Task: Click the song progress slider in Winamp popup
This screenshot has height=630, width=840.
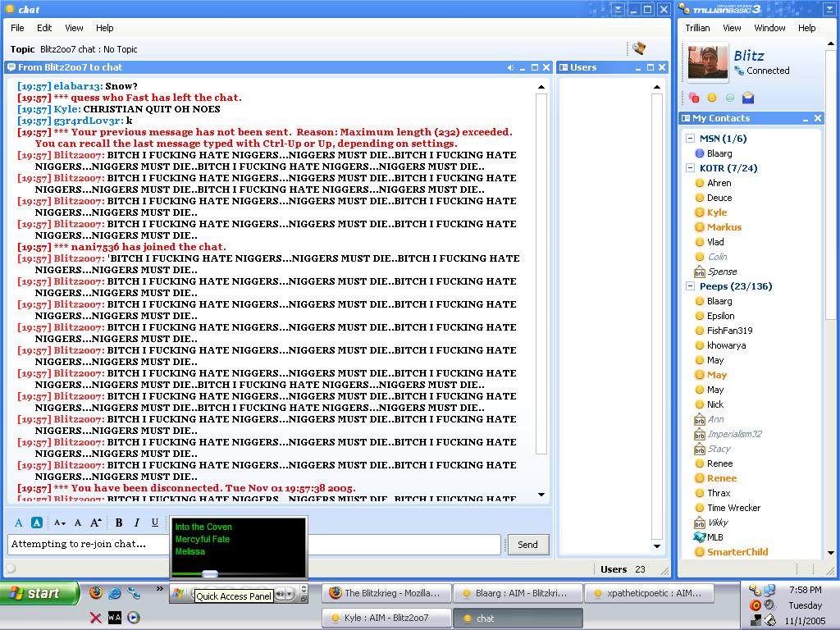Action: click(210, 574)
